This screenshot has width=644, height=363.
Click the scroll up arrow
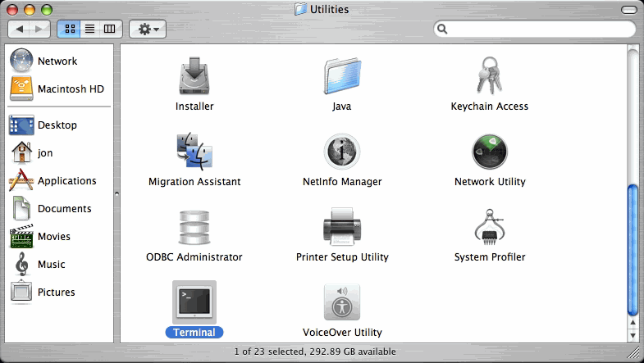(x=633, y=323)
